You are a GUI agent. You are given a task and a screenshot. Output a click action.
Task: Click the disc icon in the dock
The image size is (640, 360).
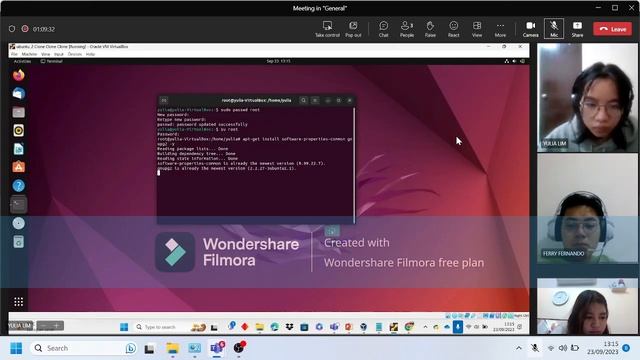point(18,223)
